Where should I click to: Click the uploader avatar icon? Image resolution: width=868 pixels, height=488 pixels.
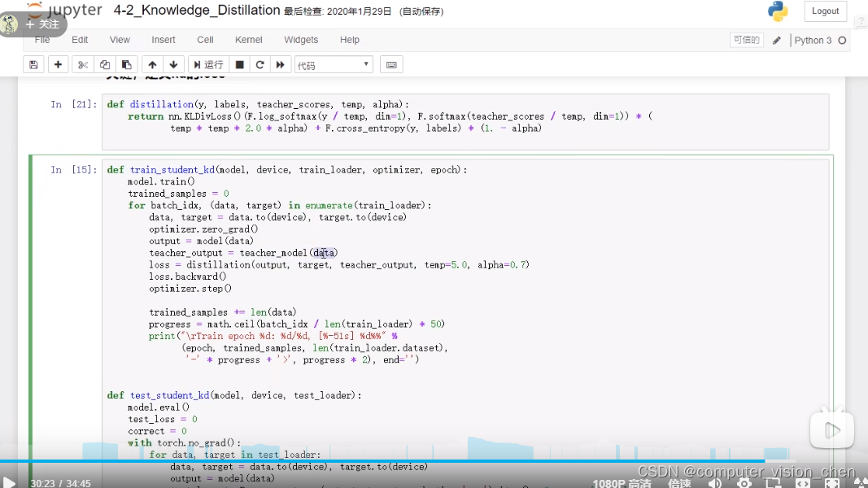[9, 24]
